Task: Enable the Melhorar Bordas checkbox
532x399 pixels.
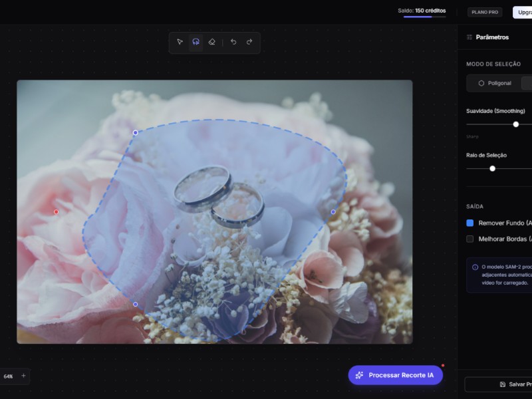Action: point(470,239)
